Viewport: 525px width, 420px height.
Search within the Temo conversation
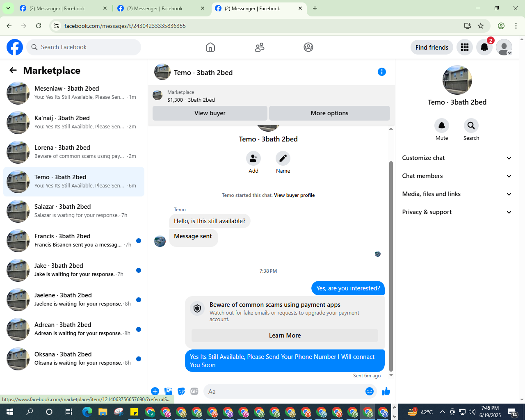point(471,126)
